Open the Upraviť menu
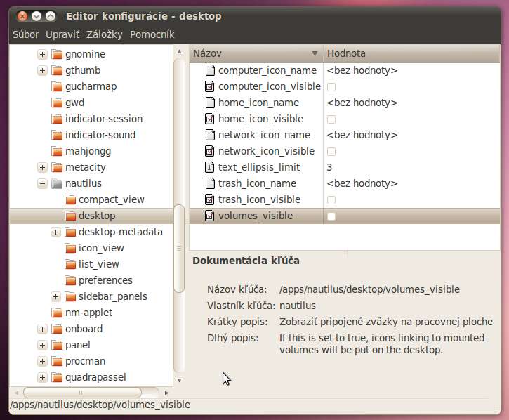Screen dimensions: 509x420 (62, 34)
